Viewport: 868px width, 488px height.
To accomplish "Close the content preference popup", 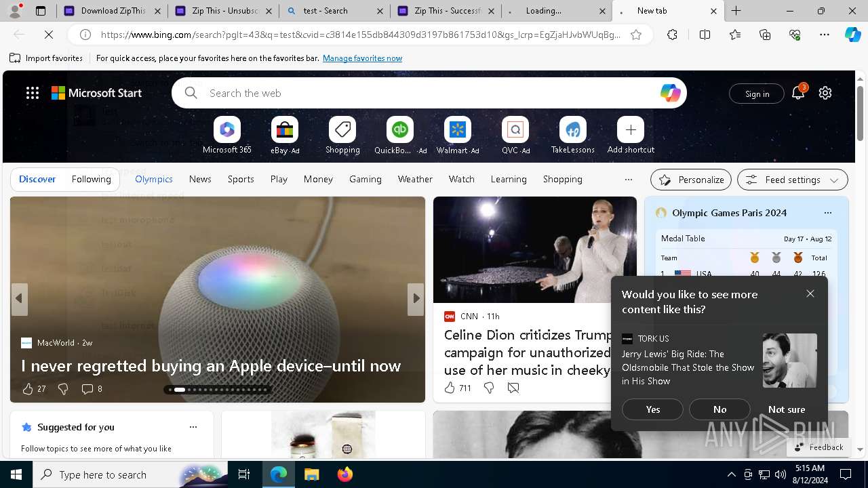I will pyautogui.click(x=810, y=293).
